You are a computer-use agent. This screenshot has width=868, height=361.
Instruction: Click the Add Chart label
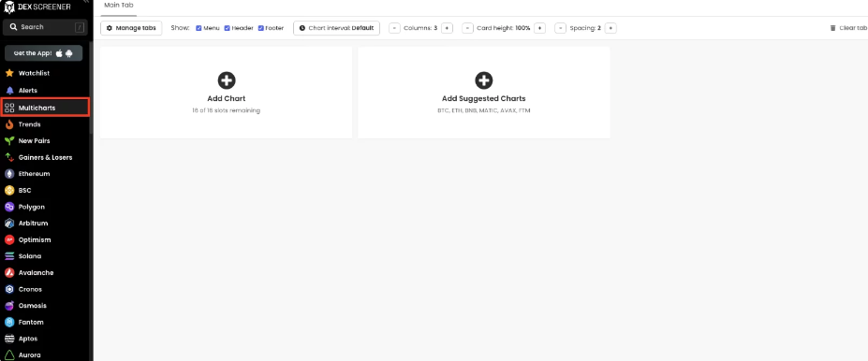tap(227, 99)
